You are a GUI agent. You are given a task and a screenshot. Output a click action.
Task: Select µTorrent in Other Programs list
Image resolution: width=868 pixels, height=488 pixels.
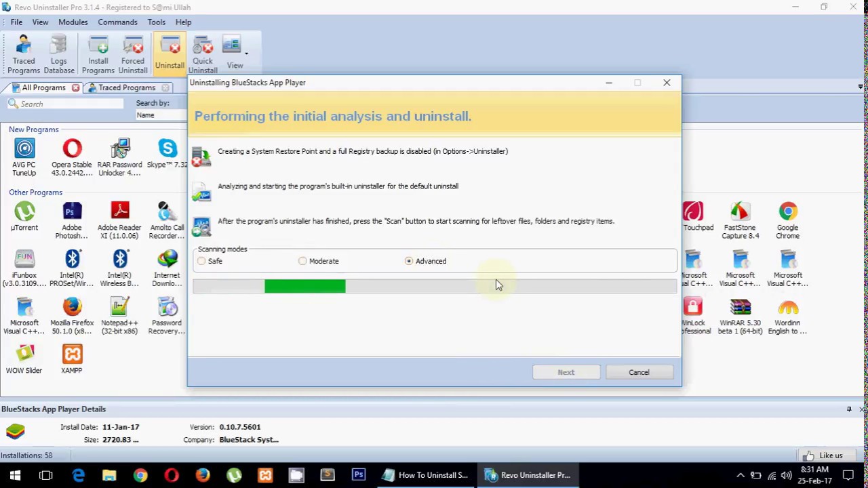[x=24, y=217]
